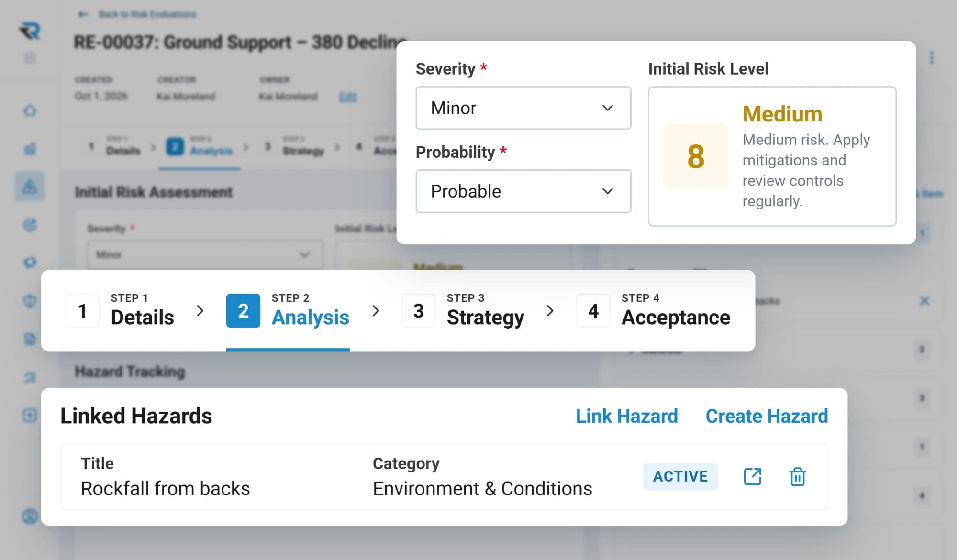This screenshot has height=560, width=957.
Task: Open the Home icon in the sidebar
Action: coord(30,110)
